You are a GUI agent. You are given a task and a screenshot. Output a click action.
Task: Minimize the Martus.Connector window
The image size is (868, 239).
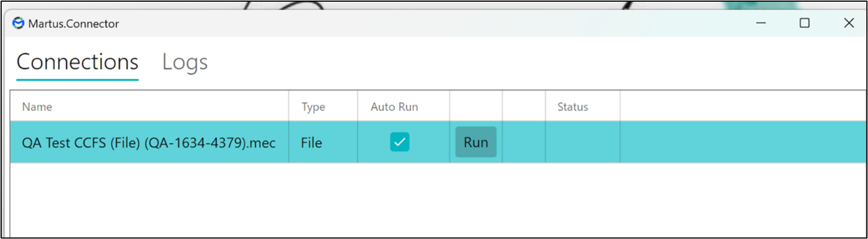coord(761,23)
